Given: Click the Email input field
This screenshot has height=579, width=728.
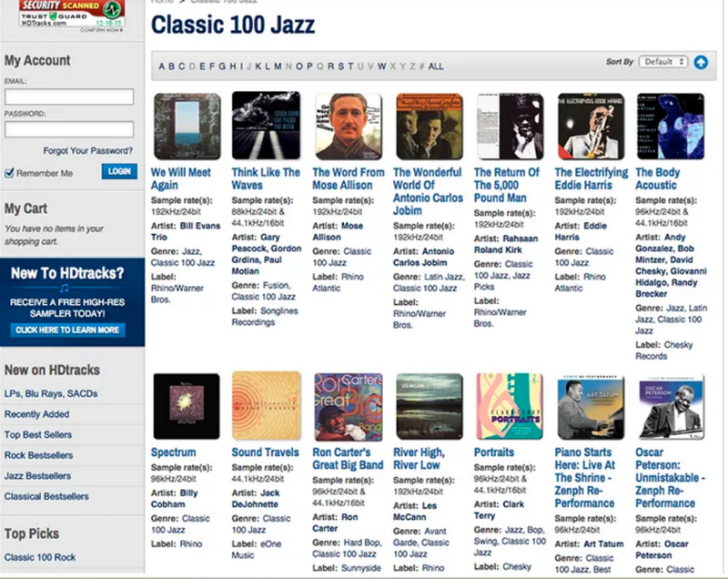Looking at the screenshot, I should 69,96.
